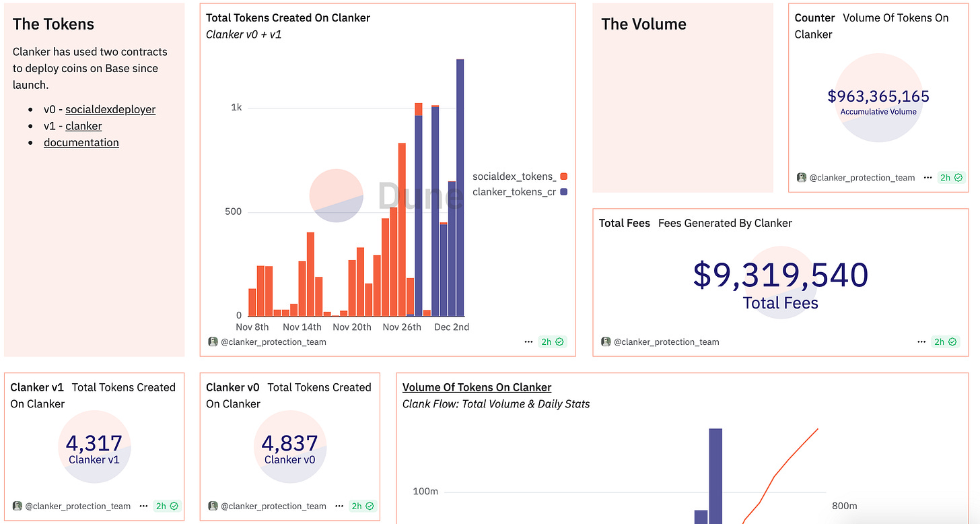Click the 2h refresh badge in Clanker v1 card

(x=166, y=506)
